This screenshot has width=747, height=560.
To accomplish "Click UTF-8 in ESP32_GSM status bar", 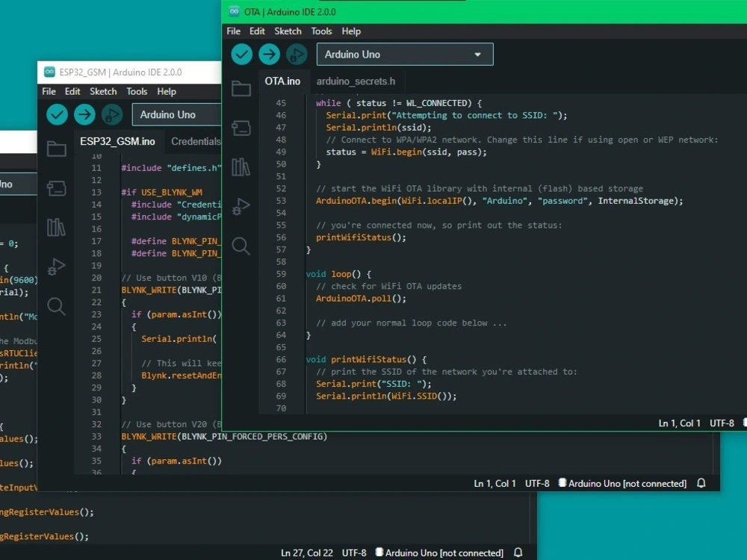I will 537,483.
